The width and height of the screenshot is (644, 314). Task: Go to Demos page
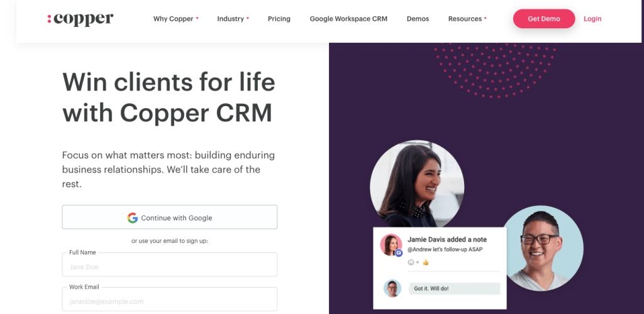click(x=418, y=19)
